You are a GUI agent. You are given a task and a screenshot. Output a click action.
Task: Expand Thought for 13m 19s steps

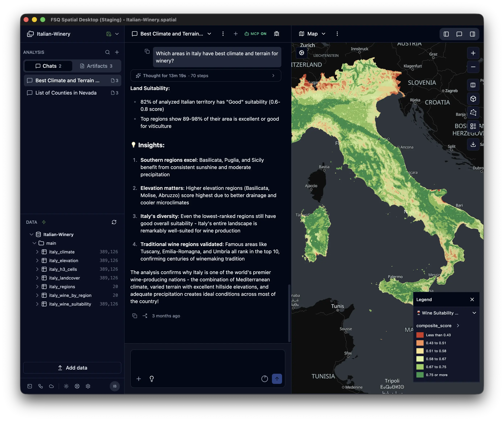click(205, 75)
